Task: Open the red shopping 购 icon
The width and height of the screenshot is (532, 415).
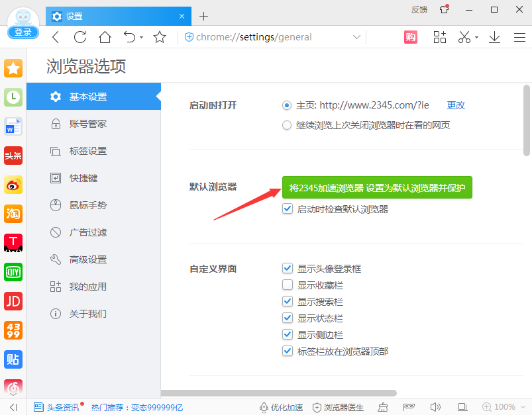Action: pyautogui.click(x=411, y=37)
